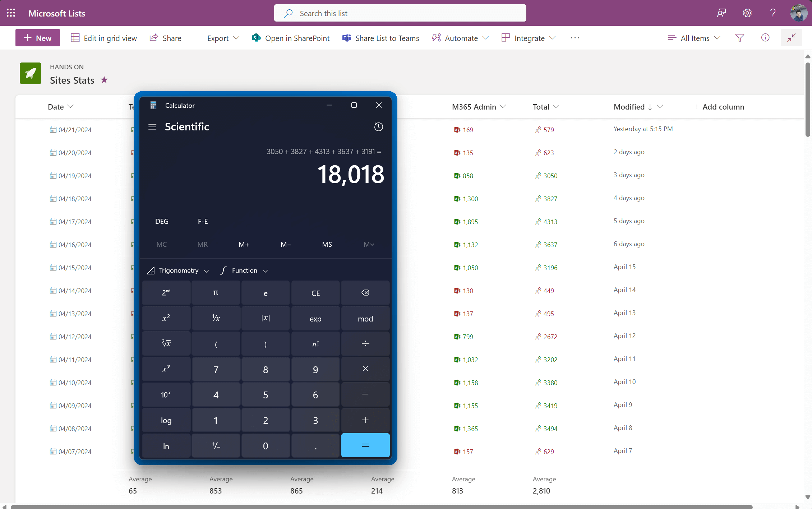Click New to add a list item
This screenshot has width=812, height=509.
pos(37,38)
